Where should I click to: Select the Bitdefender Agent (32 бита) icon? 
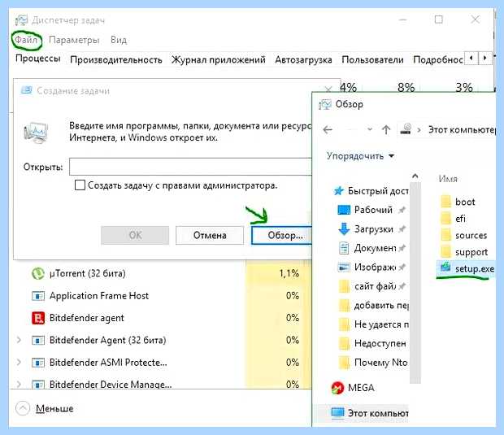38,340
